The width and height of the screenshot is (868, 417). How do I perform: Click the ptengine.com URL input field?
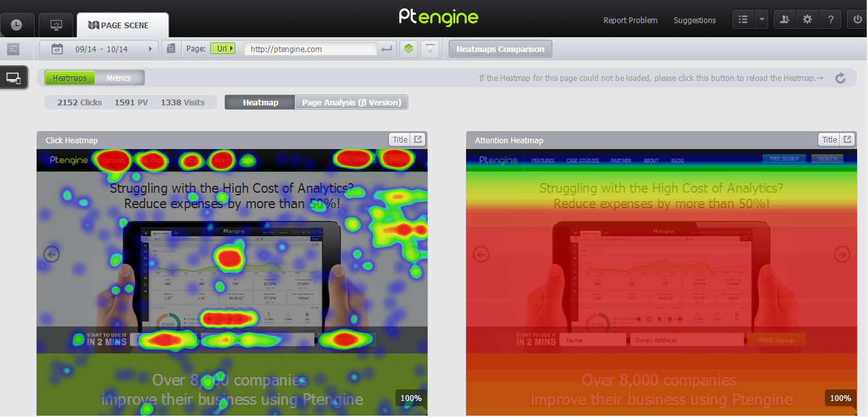coord(310,49)
